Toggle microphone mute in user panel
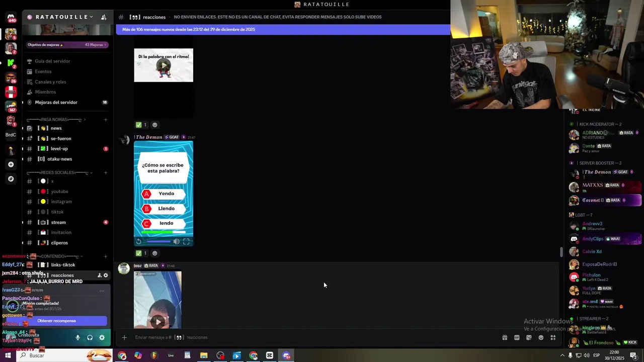644x362 pixels. (x=77, y=338)
